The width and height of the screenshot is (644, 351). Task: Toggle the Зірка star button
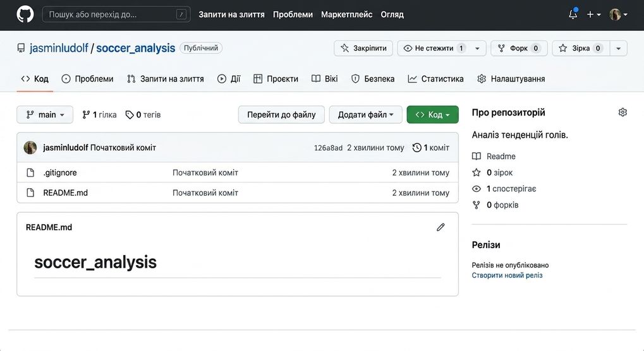581,49
